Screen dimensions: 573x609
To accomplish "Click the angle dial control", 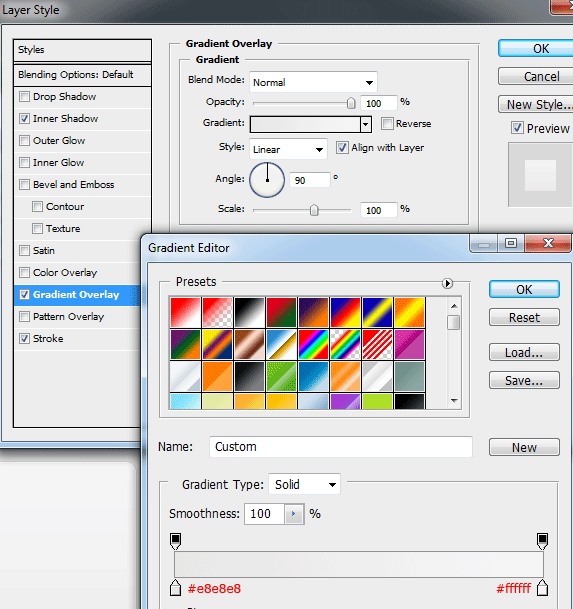I will tap(267, 180).
